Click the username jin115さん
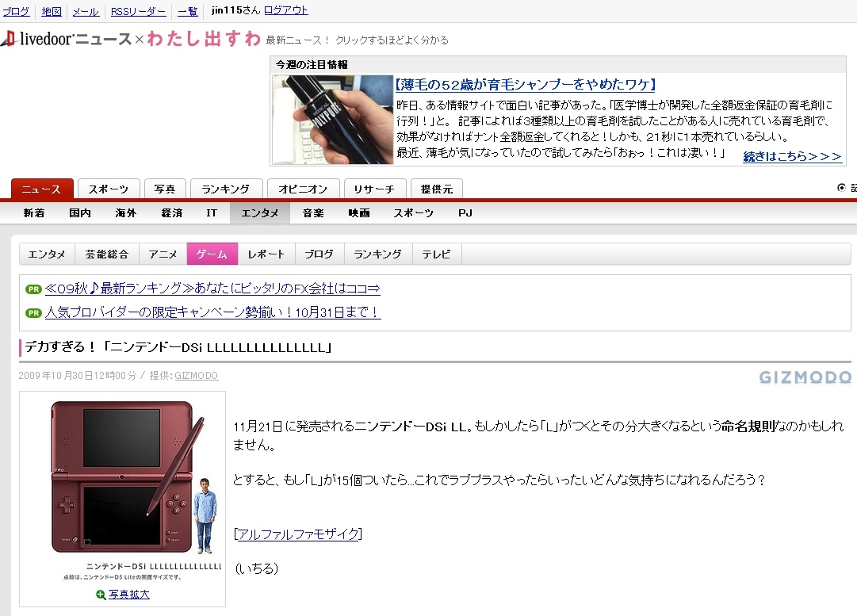857x616 pixels. click(236, 10)
